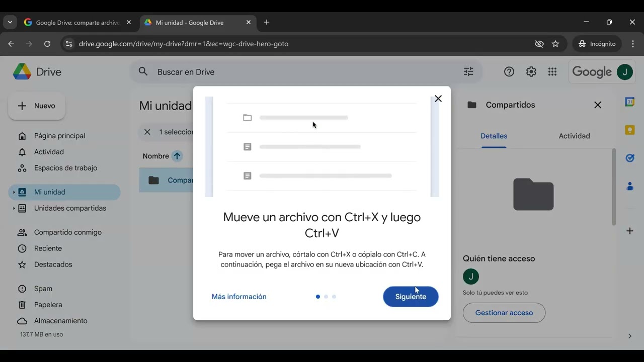This screenshot has width=644, height=362.
Task: Click the details panel scrollbar
Action: point(613,187)
